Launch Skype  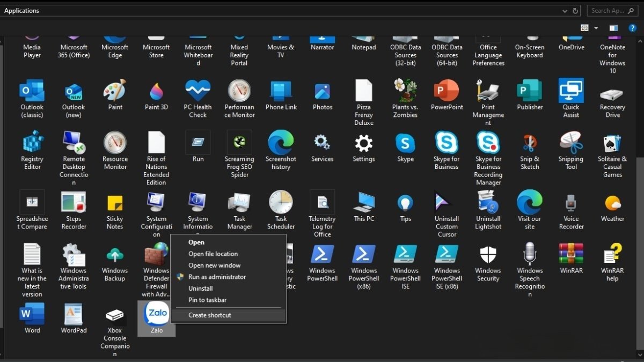click(405, 144)
